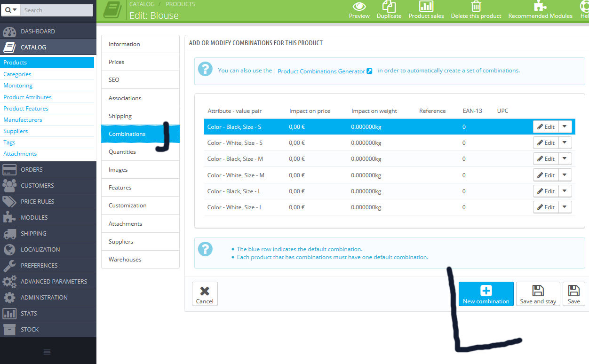Image resolution: width=589 pixels, height=364 pixels.
Task: Click the Save and stay button
Action: point(538,294)
